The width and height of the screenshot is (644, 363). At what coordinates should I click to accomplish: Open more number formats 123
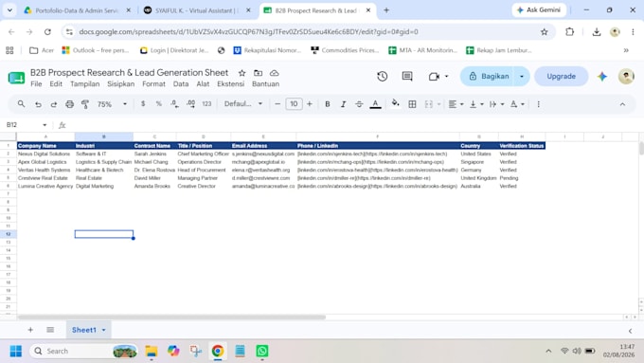pos(206,104)
